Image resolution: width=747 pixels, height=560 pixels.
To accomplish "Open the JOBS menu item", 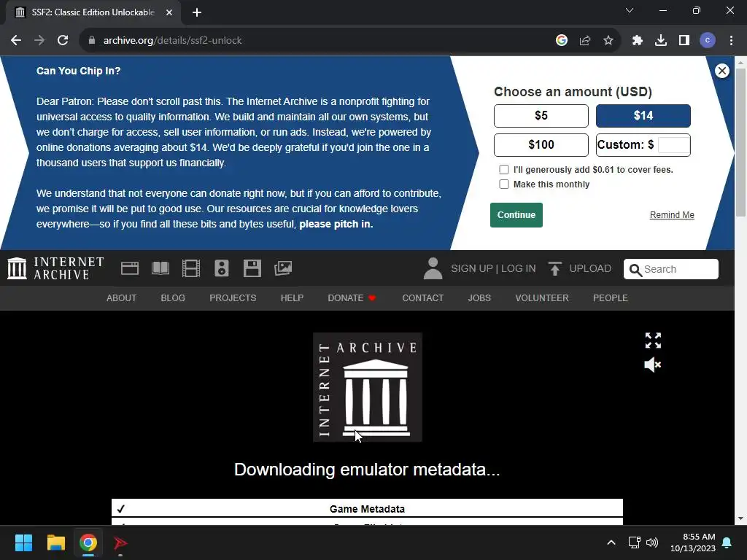I will click(x=479, y=298).
